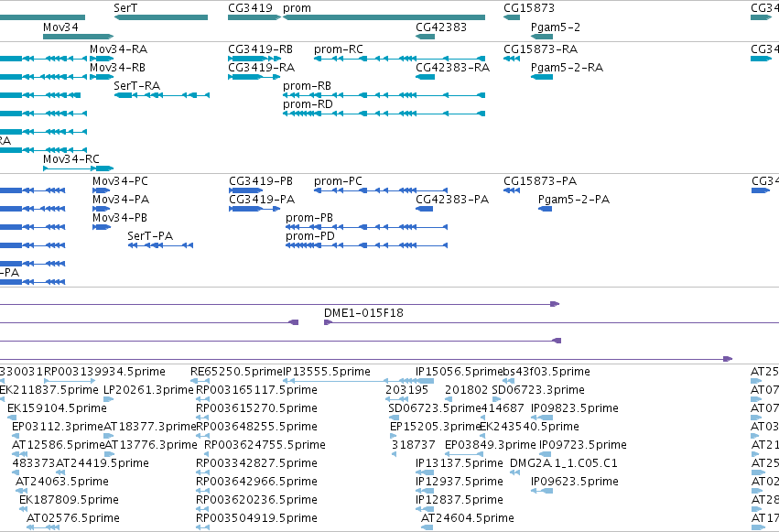Select the RP003648255.5prime EST label
The width and height of the screenshot is (779, 532).
(x=257, y=427)
